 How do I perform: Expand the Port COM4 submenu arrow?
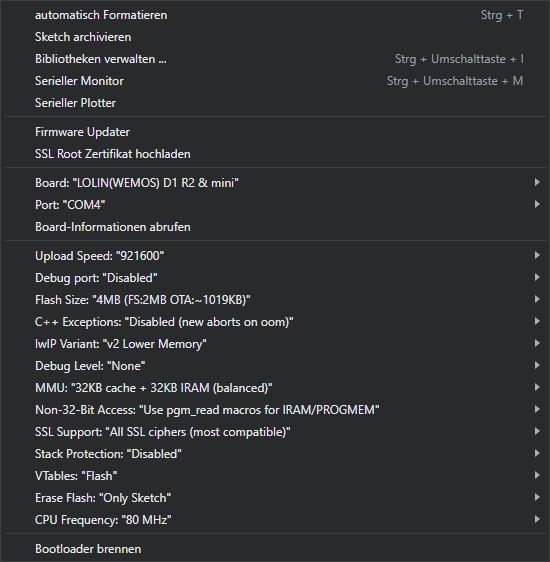(537, 204)
